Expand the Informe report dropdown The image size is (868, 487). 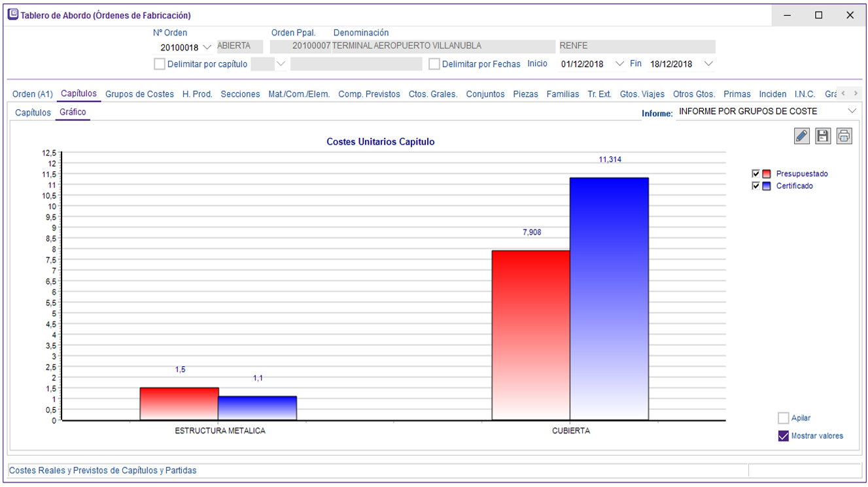point(852,111)
